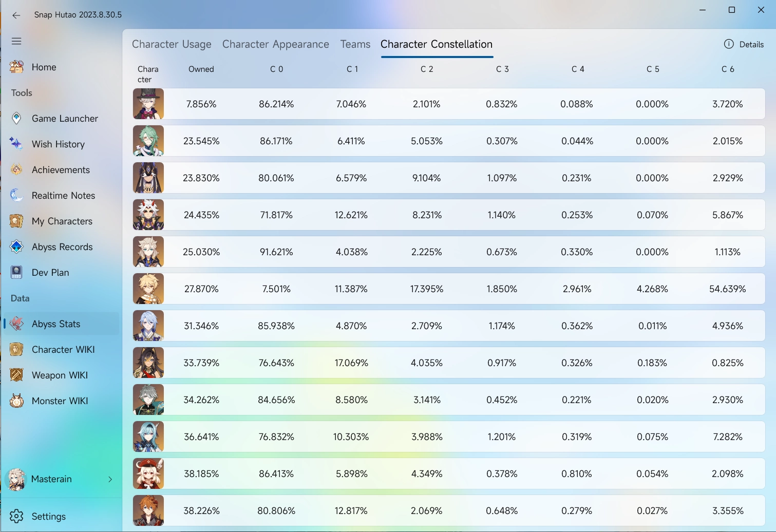Viewport: 776px width, 532px height.
Task: Select the Character Constellation tab
Action: (x=437, y=44)
